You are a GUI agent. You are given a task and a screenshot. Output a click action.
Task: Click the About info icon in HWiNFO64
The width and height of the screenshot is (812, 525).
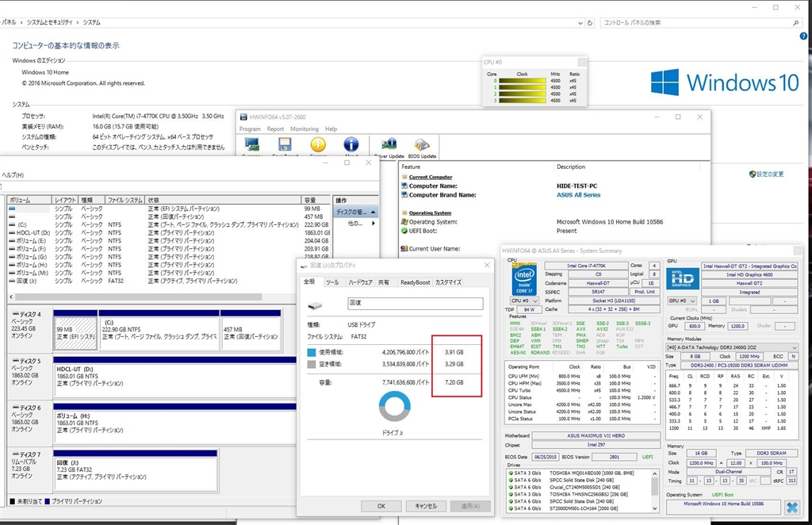pyautogui.click(x=350, y=145)
